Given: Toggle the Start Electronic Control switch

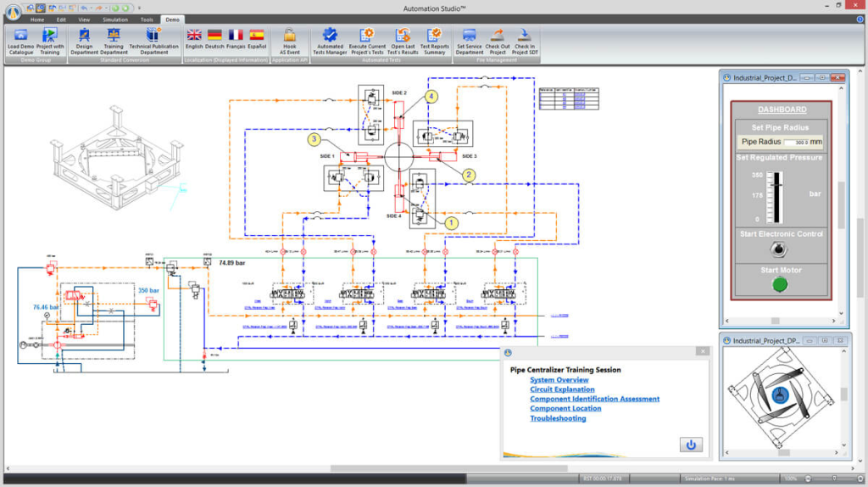Looking at the screenshot, I should pos(778,250).
